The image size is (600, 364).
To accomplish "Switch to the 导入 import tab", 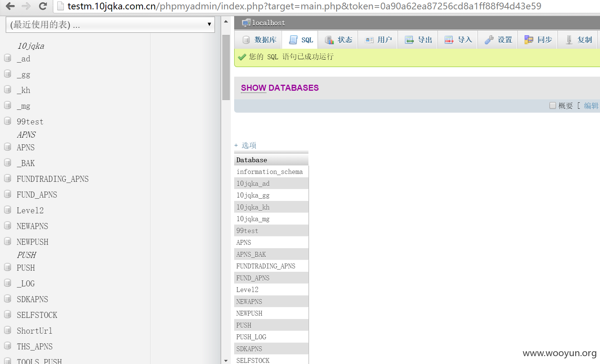I will [x=459, y=40].
